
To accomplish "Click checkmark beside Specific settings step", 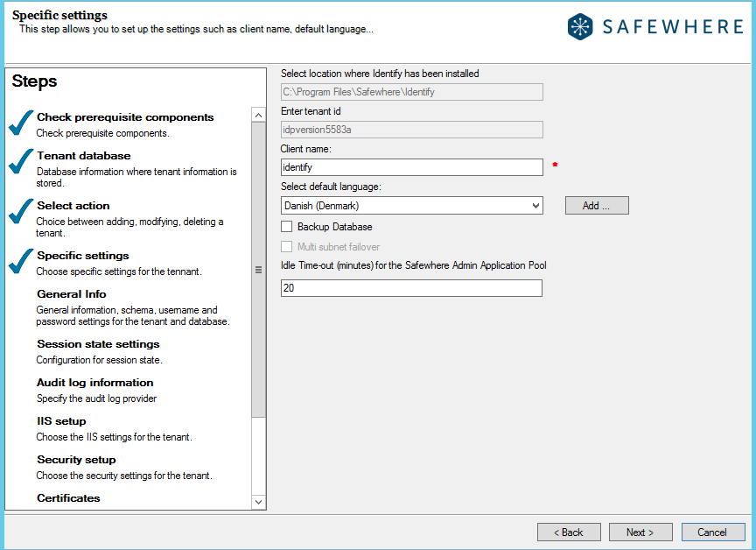I will (x=21, y=261).
